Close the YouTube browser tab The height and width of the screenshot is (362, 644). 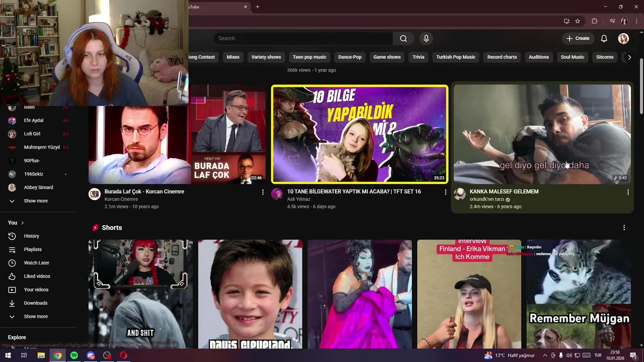pyautogui.click(x=246, y=7)
